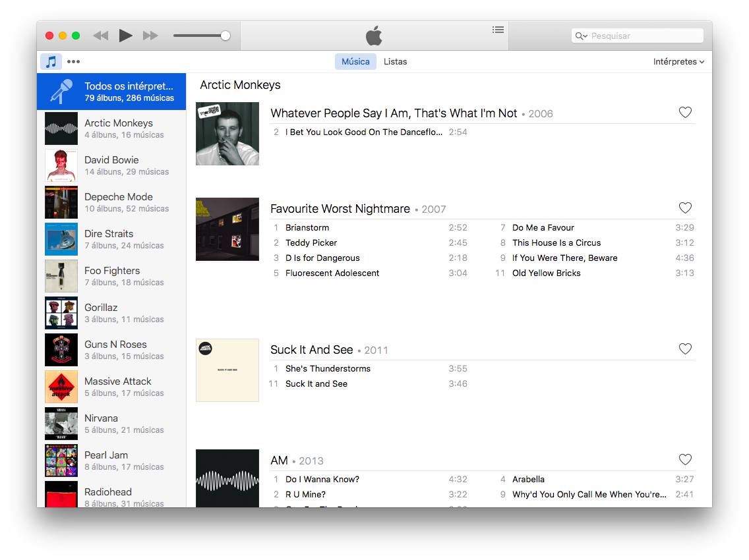Click the Depeche Mode sidebar thumbnail
The image size is (749, 560).
[61, 202]
